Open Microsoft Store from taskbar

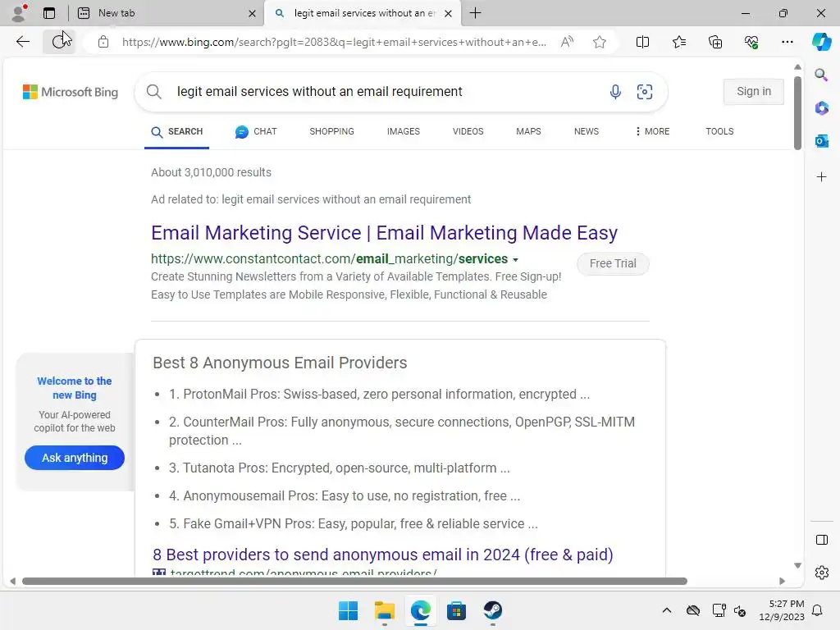[x=456, y=610]
